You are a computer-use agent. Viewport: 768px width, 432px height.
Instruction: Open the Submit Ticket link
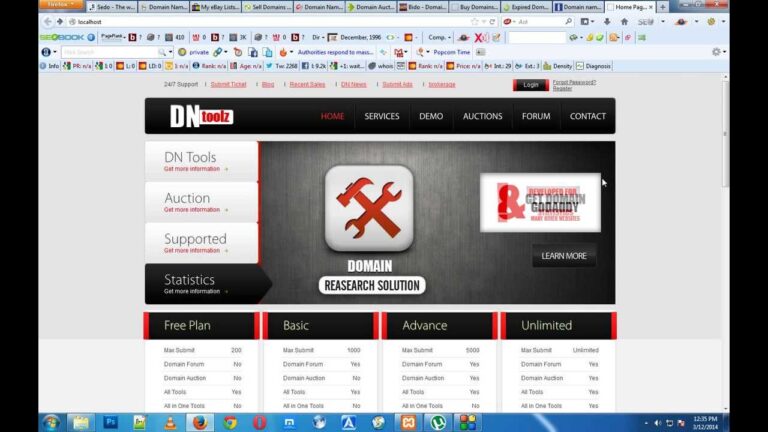tap(228, 85)
